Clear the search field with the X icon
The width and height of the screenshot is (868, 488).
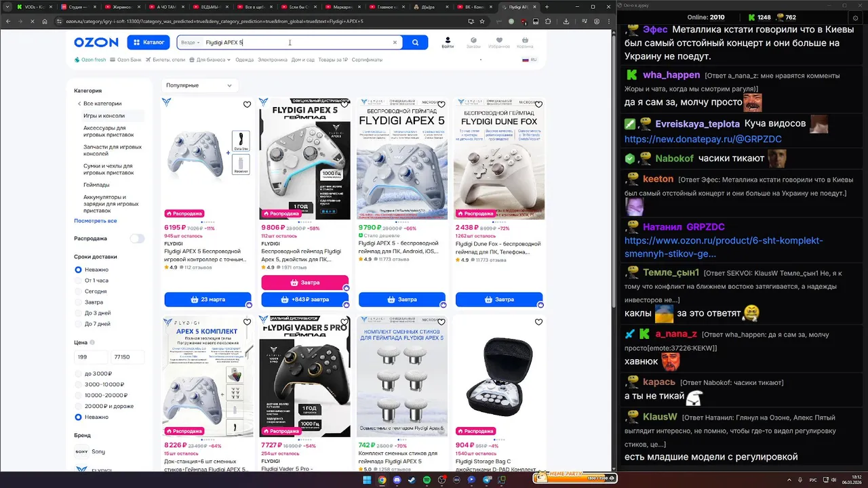395,42
